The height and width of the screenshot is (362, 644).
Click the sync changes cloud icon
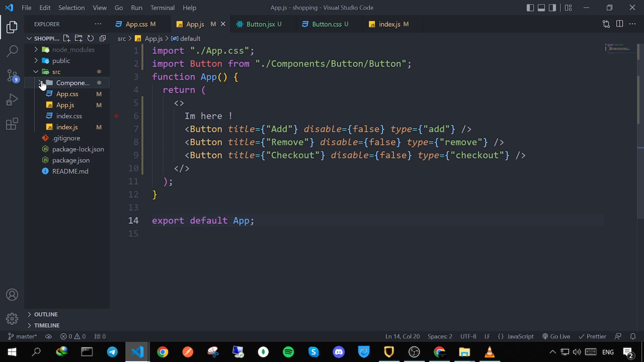[48, 336]
